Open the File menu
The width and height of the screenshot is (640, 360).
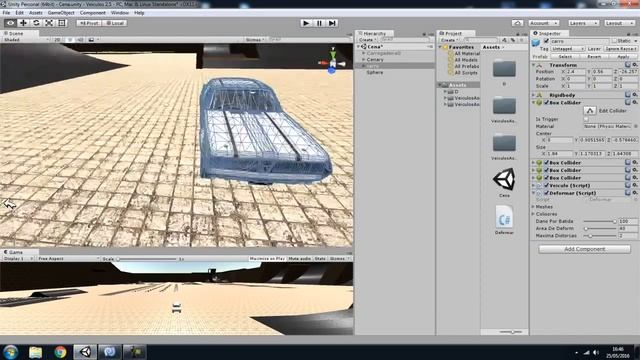[7, 13]
